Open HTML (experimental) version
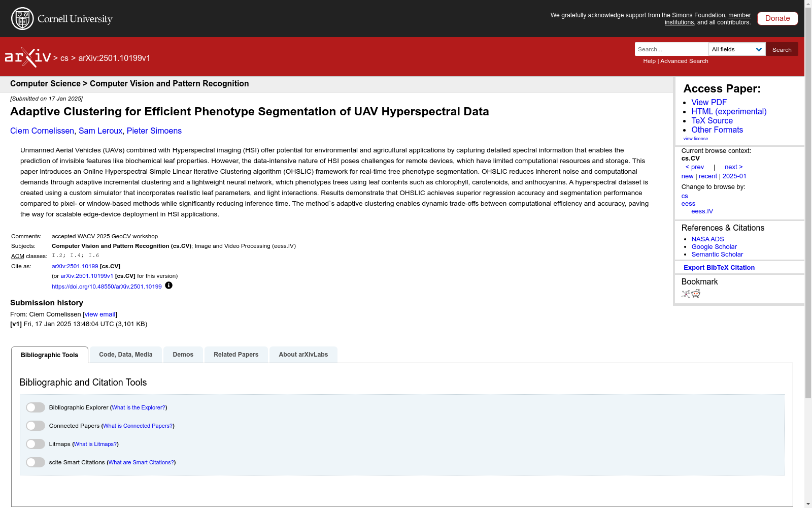Screen dimensions: 812x508 click(729, 111)
